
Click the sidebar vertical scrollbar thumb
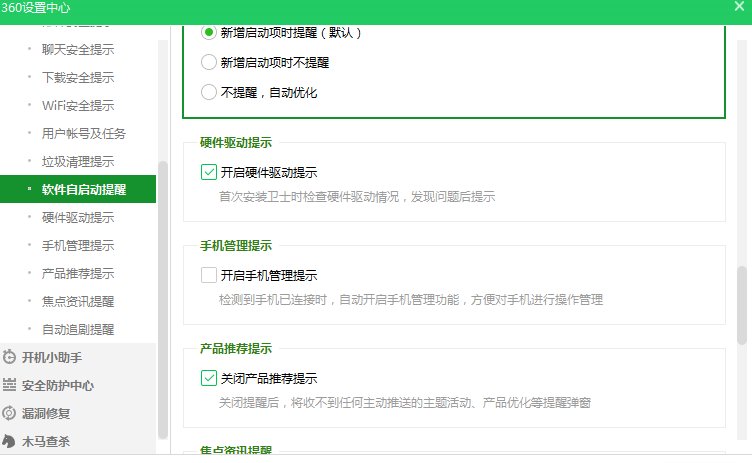(163, 300)
